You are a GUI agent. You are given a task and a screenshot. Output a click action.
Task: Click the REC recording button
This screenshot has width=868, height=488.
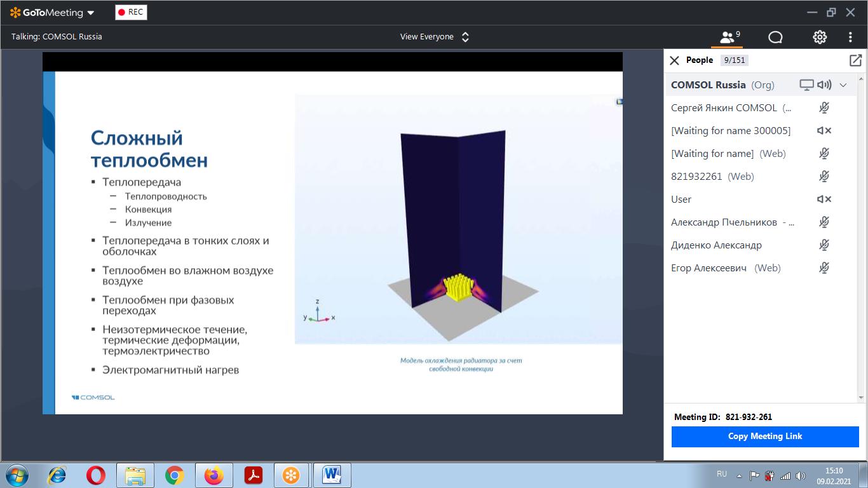pyautogui.click(x=131, y=12)
